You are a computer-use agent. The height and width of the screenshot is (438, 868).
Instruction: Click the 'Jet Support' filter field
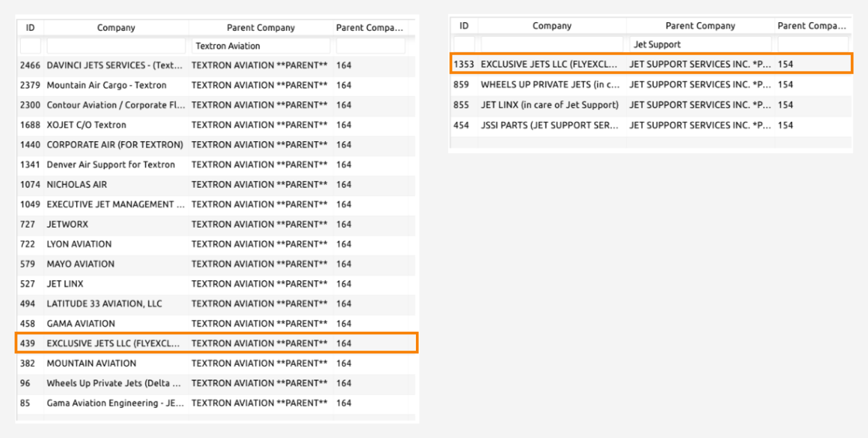700,44
